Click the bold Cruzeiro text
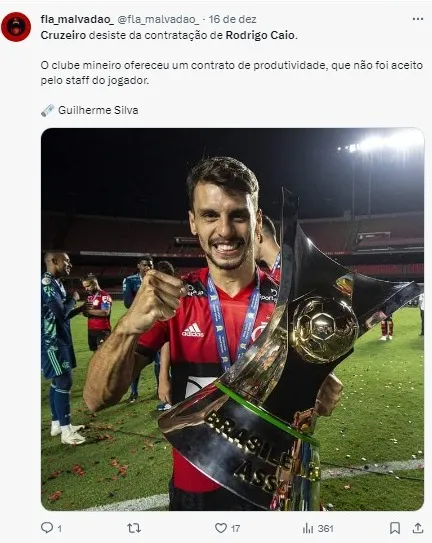 63,35
